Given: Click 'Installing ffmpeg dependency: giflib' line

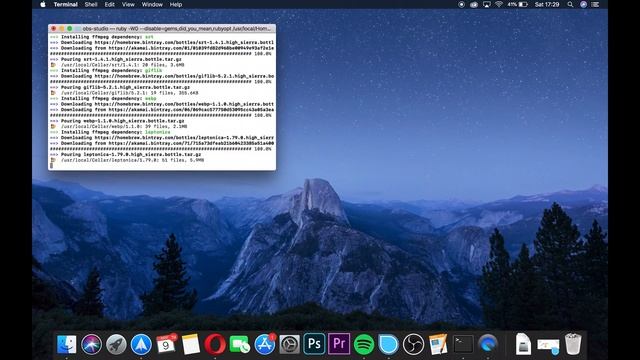Looking at the screenshot, I should coord(106,70).
